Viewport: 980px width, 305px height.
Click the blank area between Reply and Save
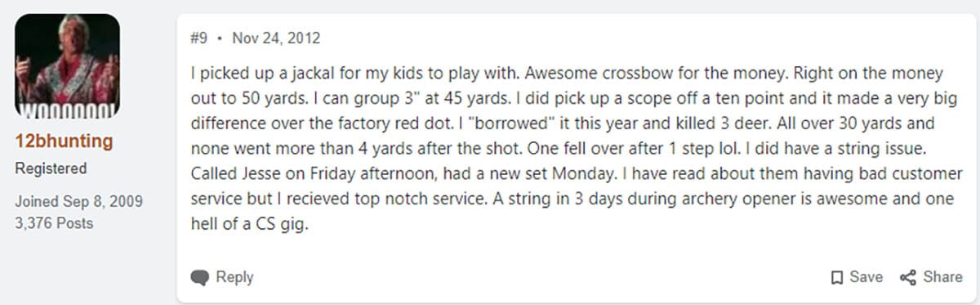tap(539, 277)
